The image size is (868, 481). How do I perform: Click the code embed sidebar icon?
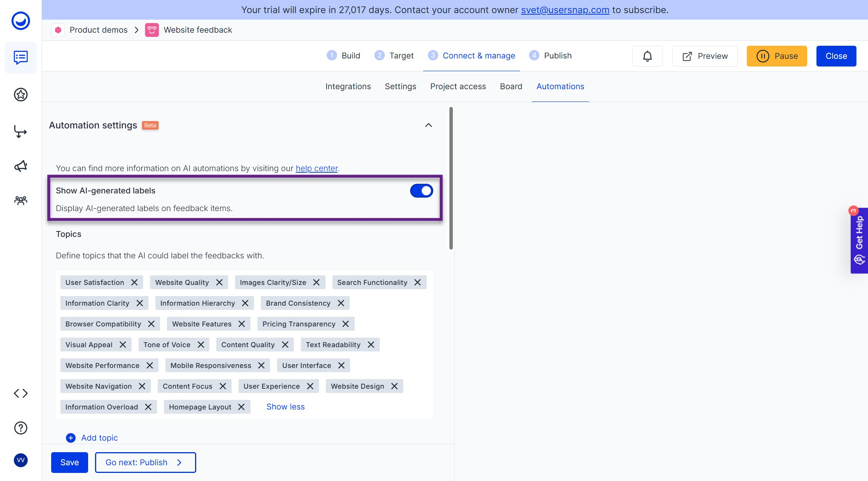21,393
